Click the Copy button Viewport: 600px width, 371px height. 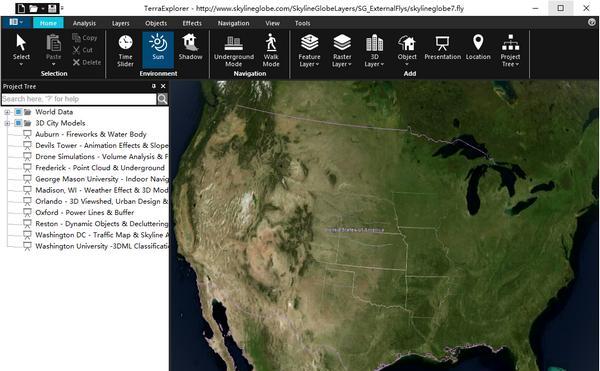[85, 37]
